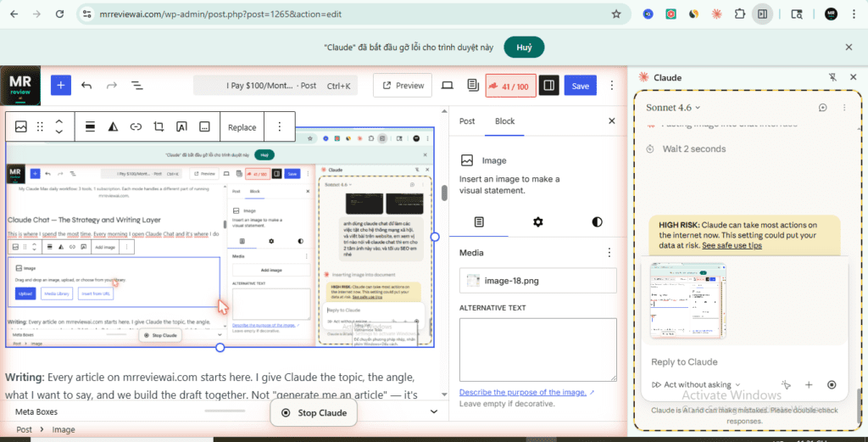Open the Chrome extensions puzzle icon

pos(739,14)
